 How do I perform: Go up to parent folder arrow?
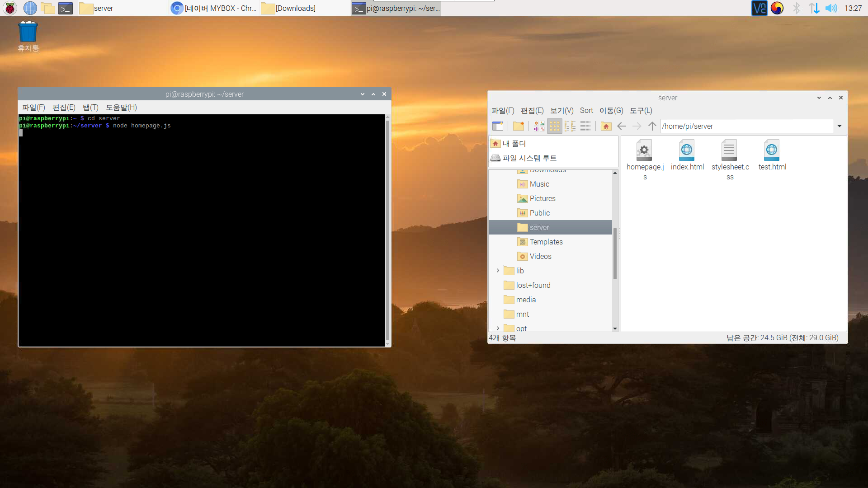point(652,126)
